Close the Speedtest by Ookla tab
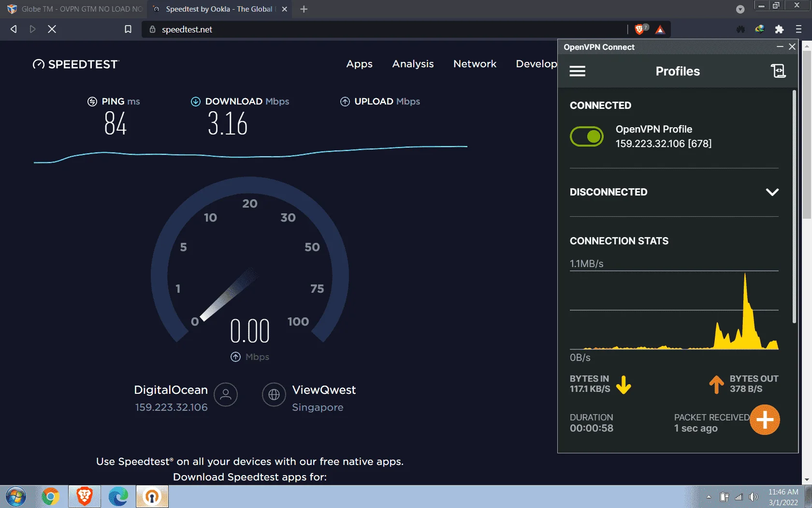Viewport: 812px width, 508px height. coord(285,9)
